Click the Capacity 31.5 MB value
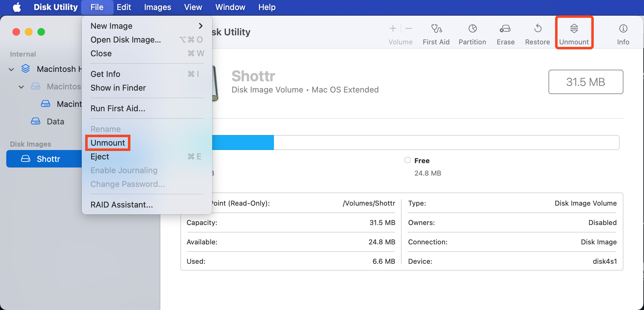 pyautogui.click(x=382, y=222)
